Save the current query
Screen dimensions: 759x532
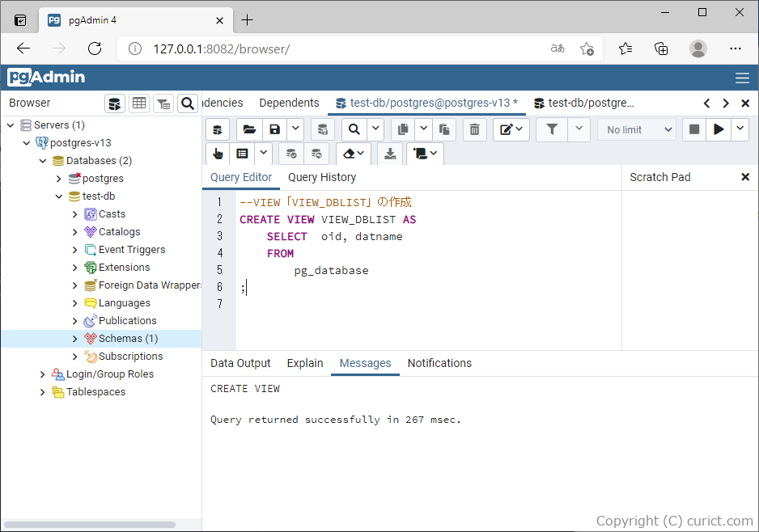point(274,129)
